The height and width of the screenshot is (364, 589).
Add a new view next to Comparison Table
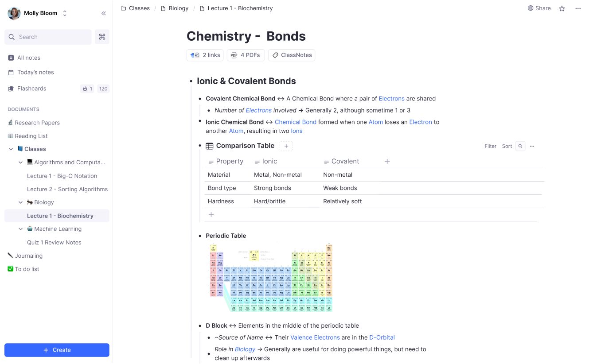(x=286, y=146)
